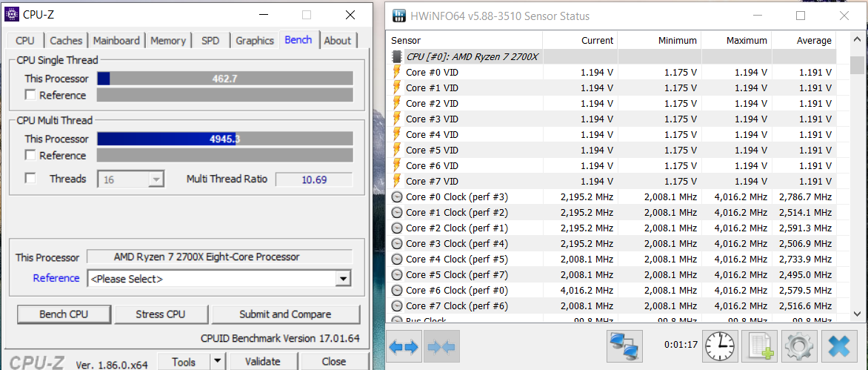Click the blue Reference link label
Image resolution: width=868 pixels, height=370 pixels.
pos(56,278)
